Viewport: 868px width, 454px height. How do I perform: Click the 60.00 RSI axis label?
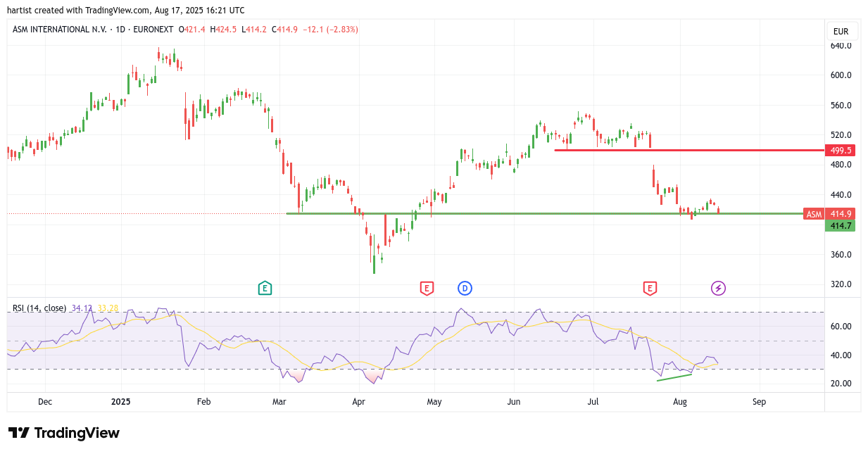click(841, 327)
